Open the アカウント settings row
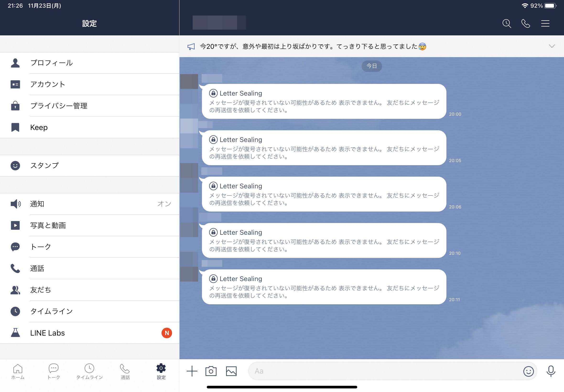Viewport: 564px width, 392px height. [90, 84]
